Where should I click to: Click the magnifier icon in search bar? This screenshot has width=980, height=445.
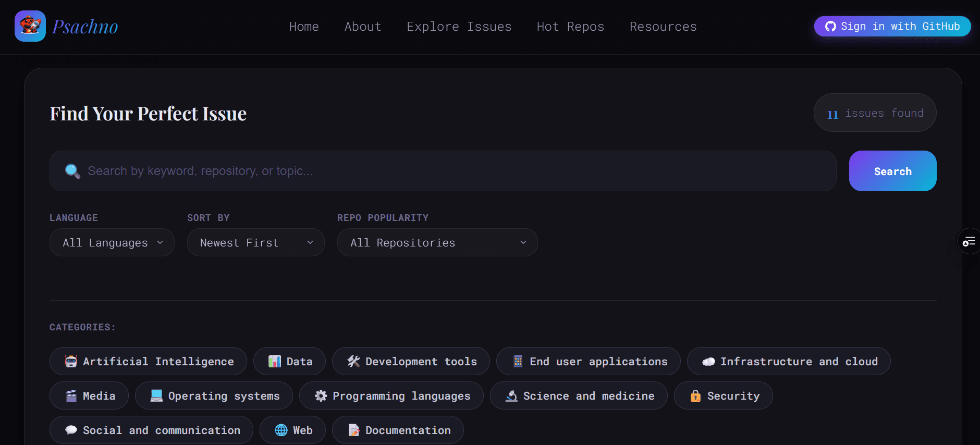72,171
